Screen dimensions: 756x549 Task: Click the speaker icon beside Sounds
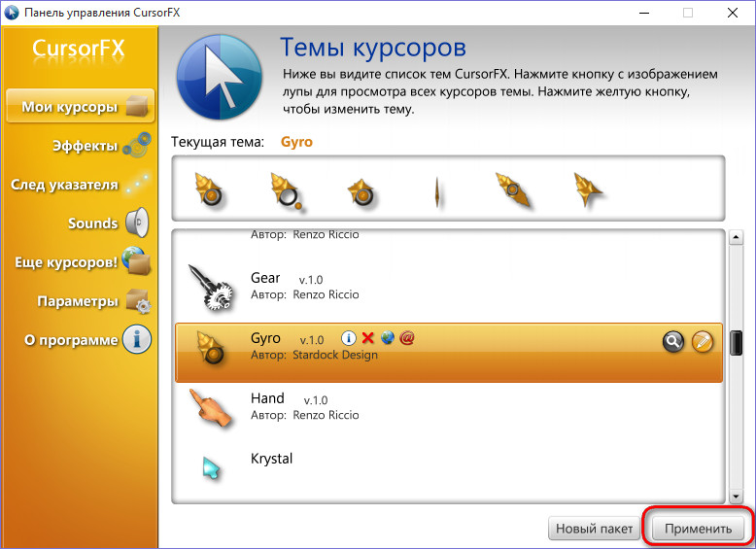click(x=137, y=223)
